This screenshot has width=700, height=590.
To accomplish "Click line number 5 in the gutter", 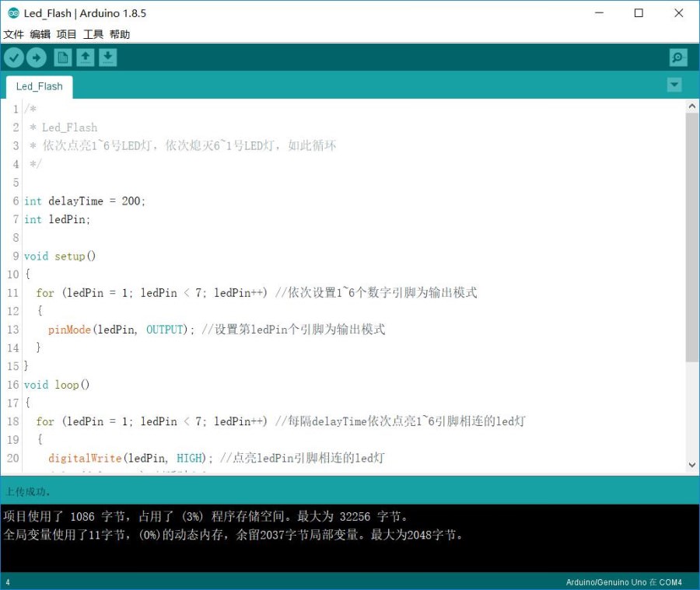I will click(16, 183).
